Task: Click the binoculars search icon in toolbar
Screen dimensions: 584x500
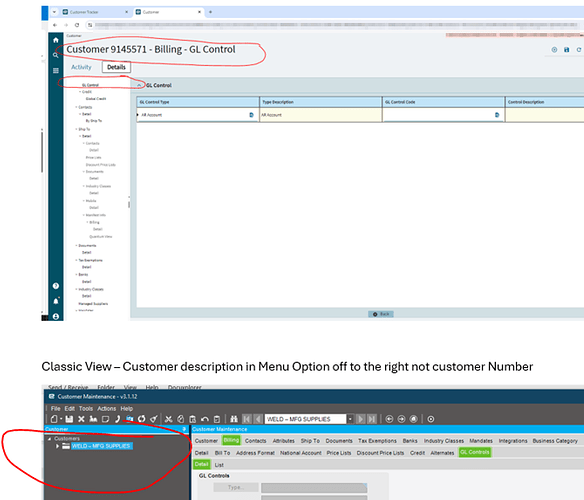Action: [x=234, y=419]
